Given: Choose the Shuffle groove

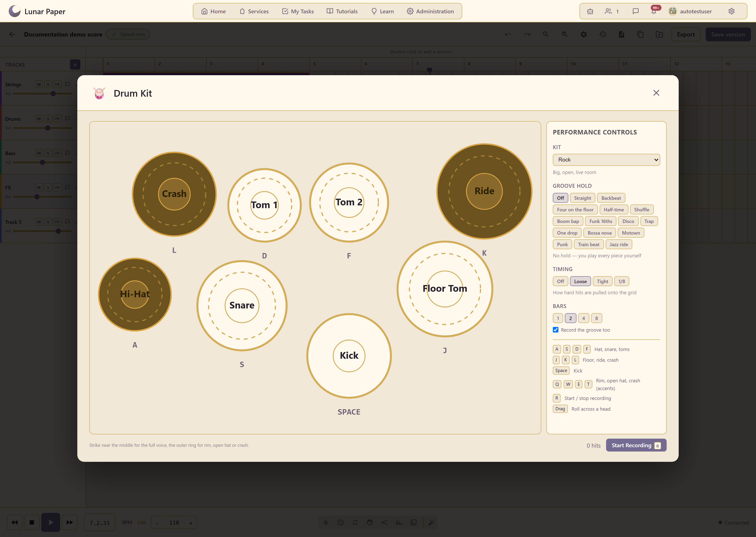Looking at the screenshot, I should pos(641,210).
